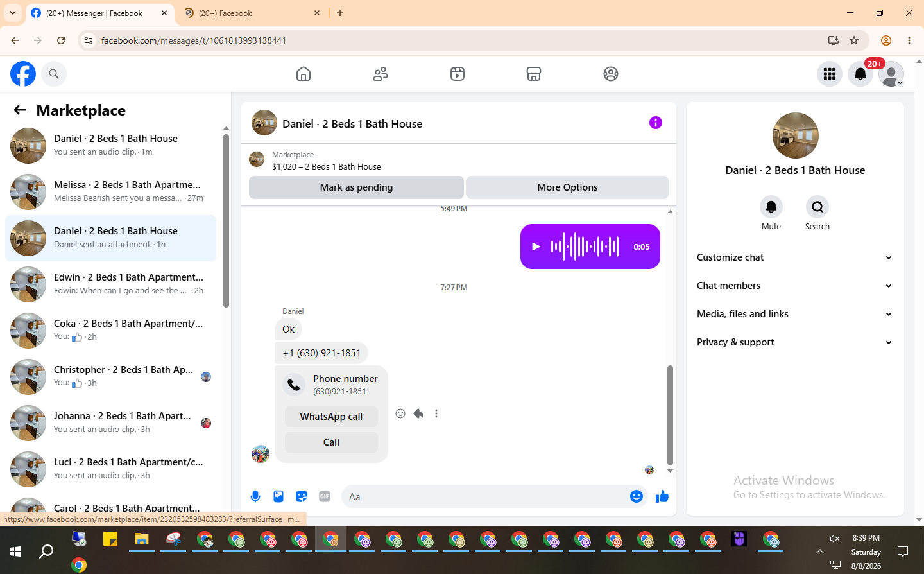Click the chat list scrollbar

point(226,220)
